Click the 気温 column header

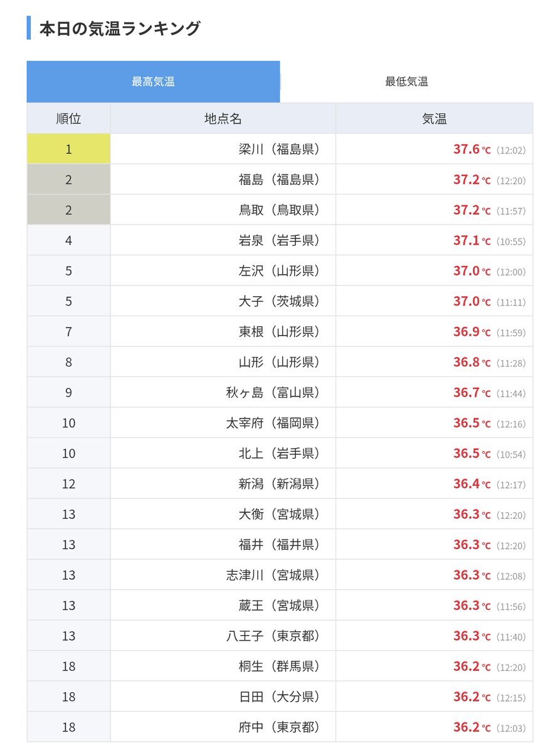pyautogui.click(x=435, y=119)
